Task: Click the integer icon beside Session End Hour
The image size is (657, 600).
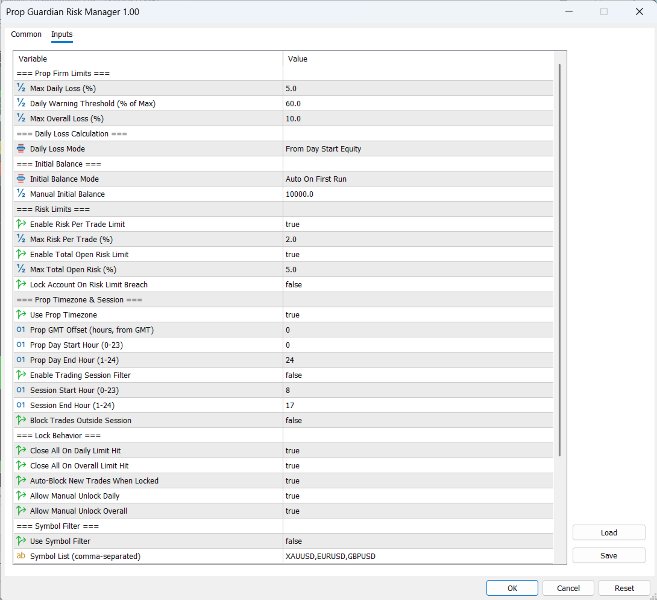Action: [21, 405]
